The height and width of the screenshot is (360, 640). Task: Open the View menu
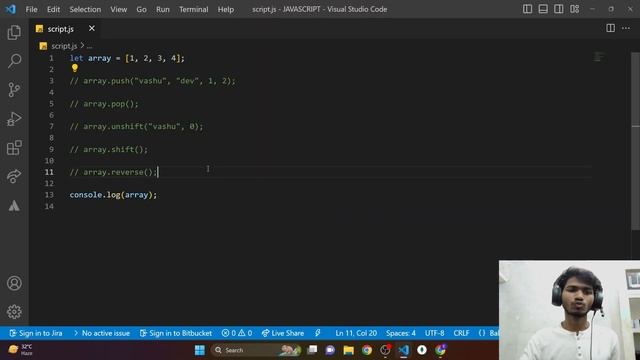coord(118,9)
